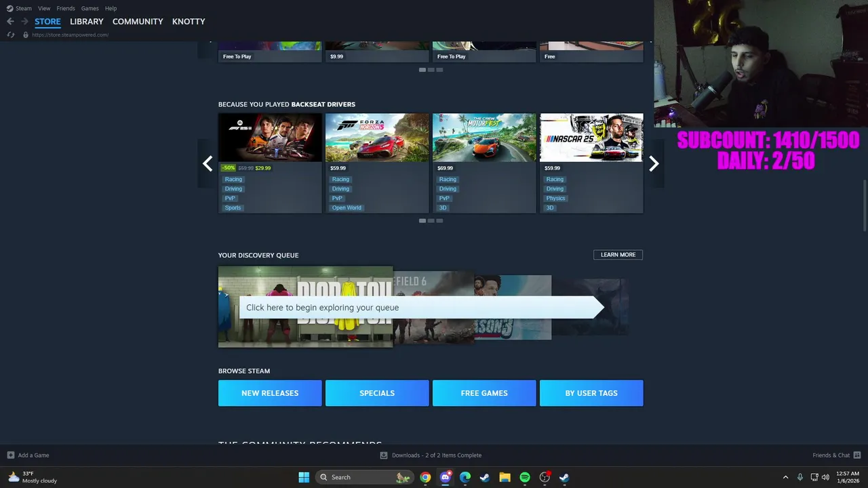
Task: Select the 3D tag on The Crew Motorfest
Action: (x=442, y=208)
